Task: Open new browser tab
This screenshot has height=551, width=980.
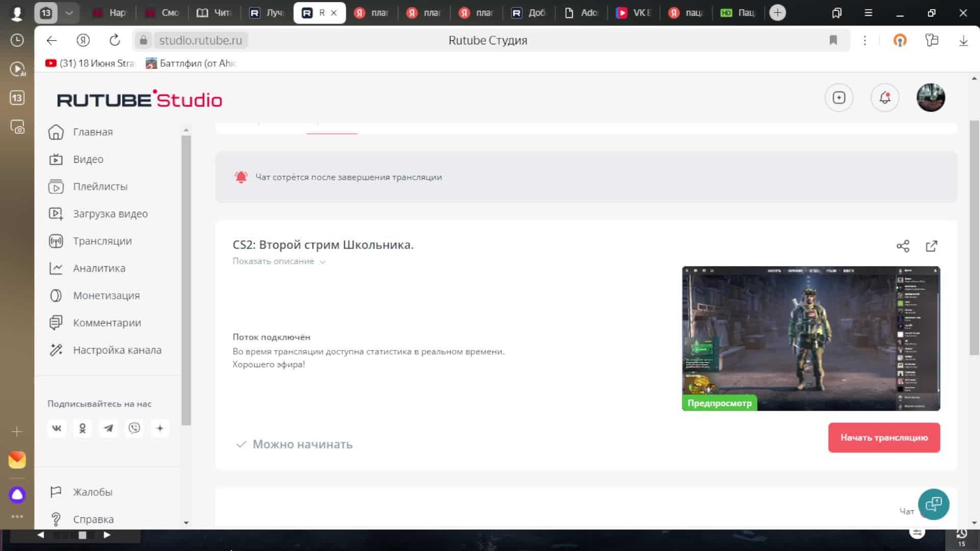Action: (777, 13)
